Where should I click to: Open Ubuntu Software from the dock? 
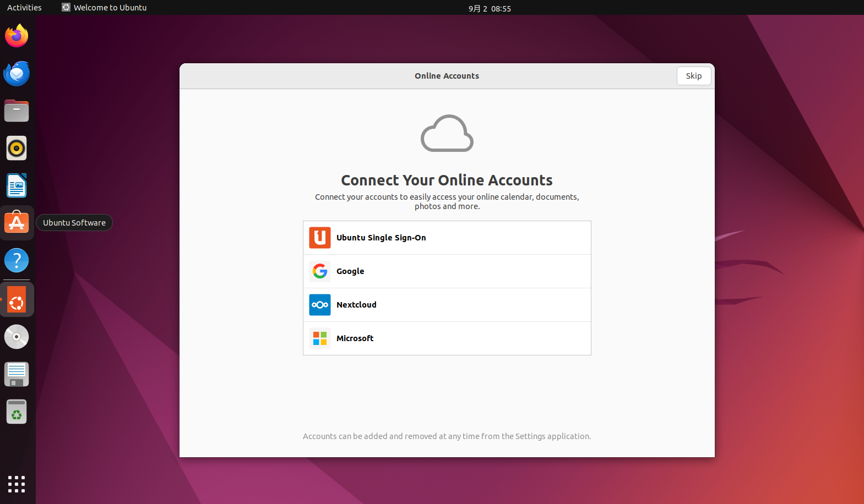pyautogui.click(x=17, y=223)
